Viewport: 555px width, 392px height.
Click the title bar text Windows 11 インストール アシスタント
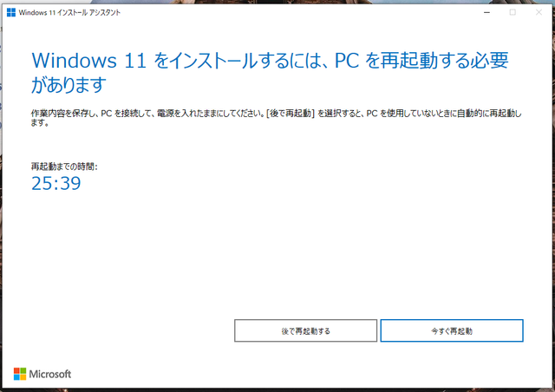69,13
